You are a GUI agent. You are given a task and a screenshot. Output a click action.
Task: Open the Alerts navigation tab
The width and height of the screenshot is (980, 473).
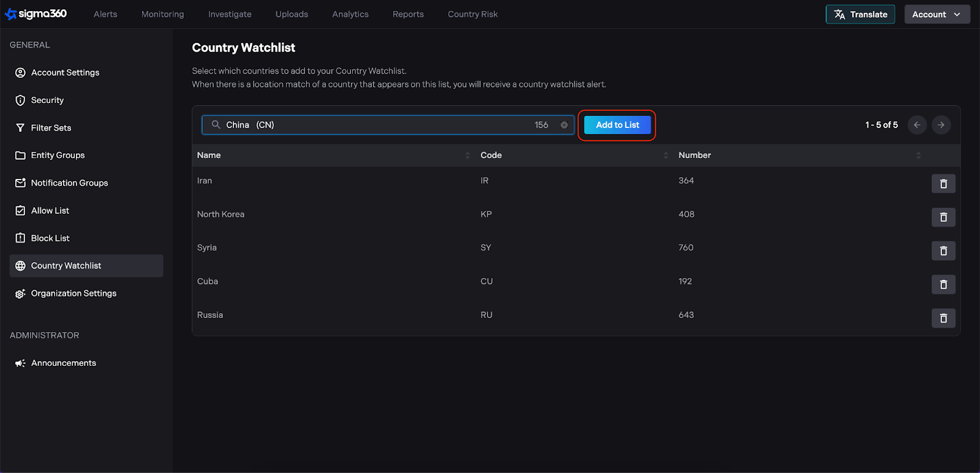click(105, 14)
